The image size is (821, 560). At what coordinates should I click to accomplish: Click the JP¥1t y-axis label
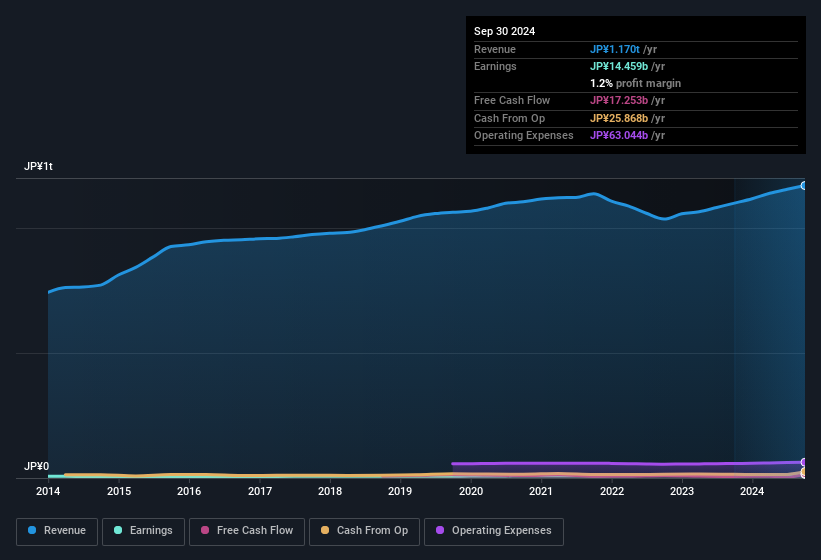pyautogui.click(x=38, y=166)
